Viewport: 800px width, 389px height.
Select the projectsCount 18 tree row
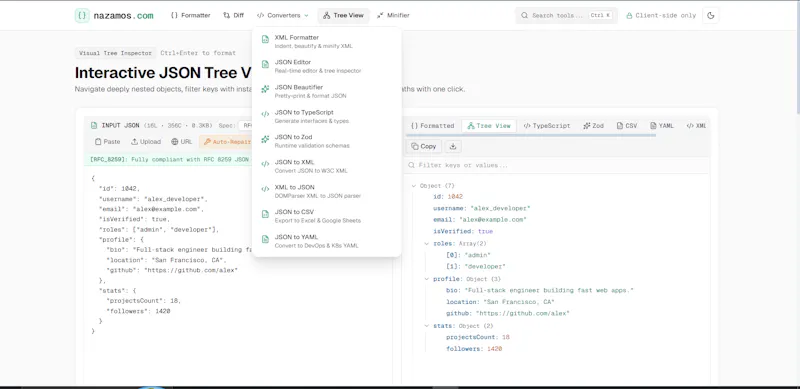(478, 337)
